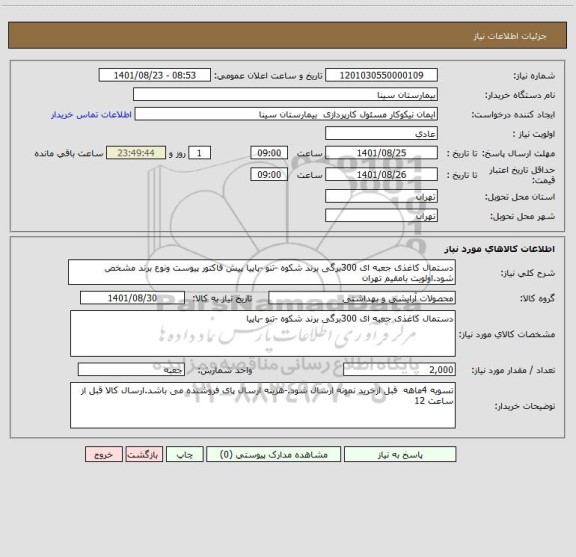The image size is (576, 557).
Task: Click the buyer notes text box توضیحات خریدار
Action: [x=263, y=405]
